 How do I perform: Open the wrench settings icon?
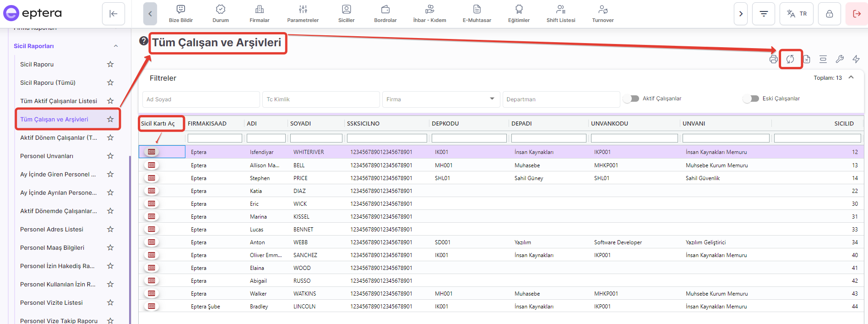840,59
